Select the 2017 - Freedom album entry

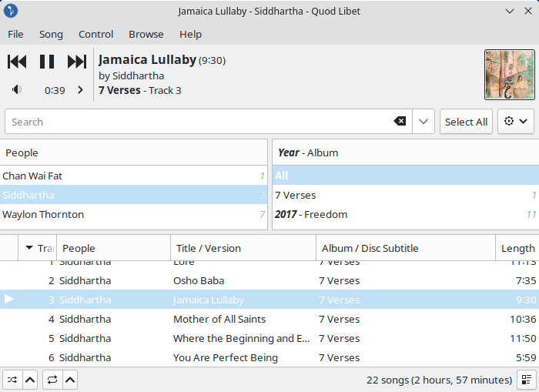pyautogui.click(x=406, y=214)
